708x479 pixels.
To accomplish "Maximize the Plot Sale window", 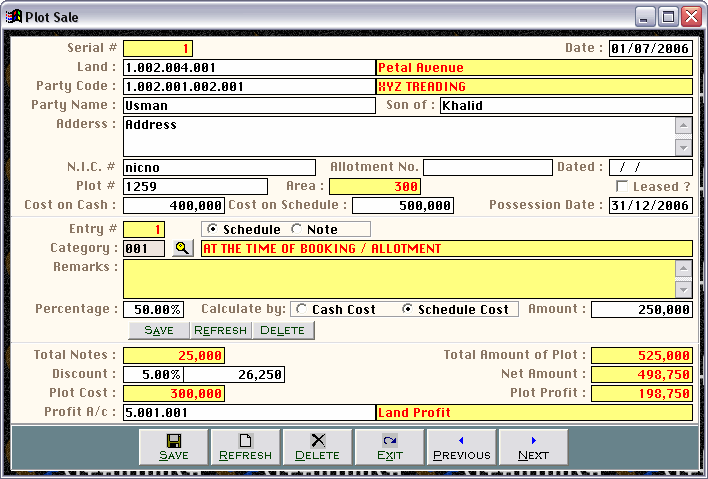I will pos(668,17).
